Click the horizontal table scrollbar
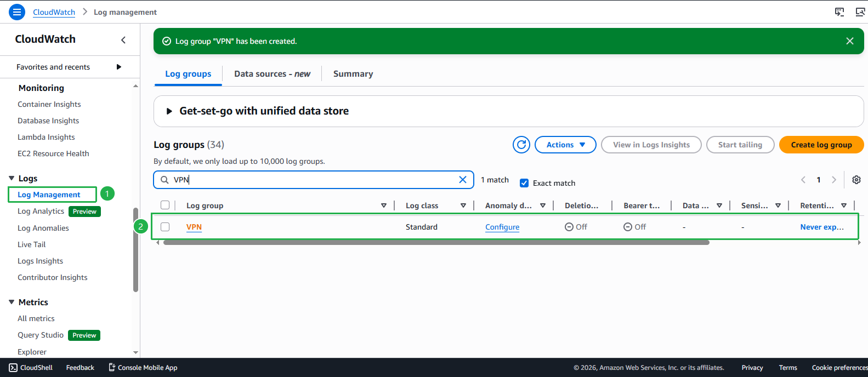Screen dimensions: 868x377 [436, 242]
